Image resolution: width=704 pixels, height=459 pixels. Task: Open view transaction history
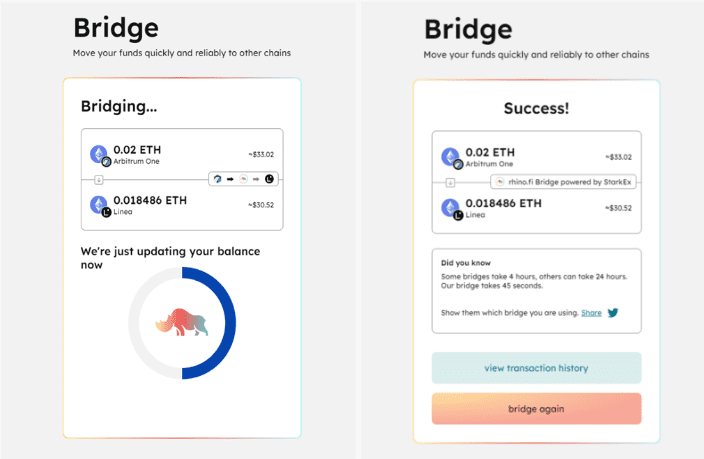pyautogui.click(x=537, y=368)
